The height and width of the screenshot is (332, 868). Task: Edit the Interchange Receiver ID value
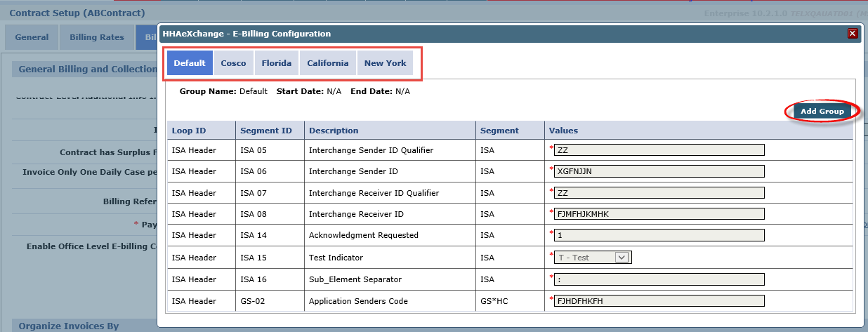click(658, 214)
